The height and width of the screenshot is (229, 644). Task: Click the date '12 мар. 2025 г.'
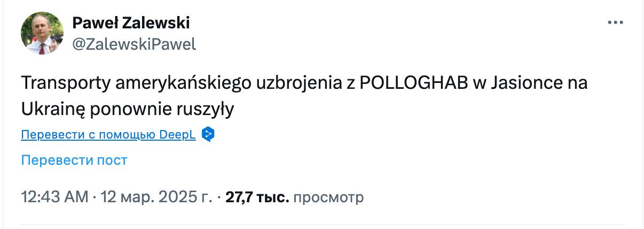coord(156,197)
